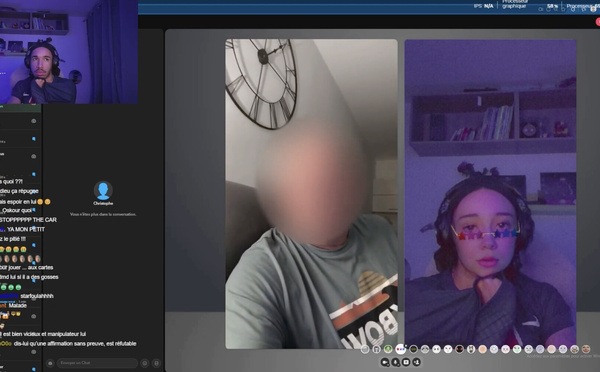
Task: Choose the empty first lens circle
Action: point(365,349)
